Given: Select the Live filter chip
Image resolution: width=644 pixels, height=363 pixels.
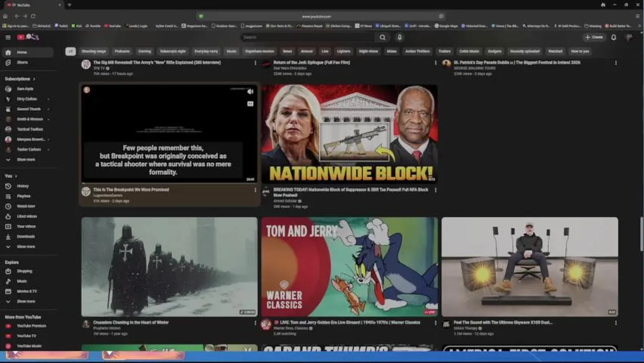Looking at the screenshot, I should coord(325,51).
